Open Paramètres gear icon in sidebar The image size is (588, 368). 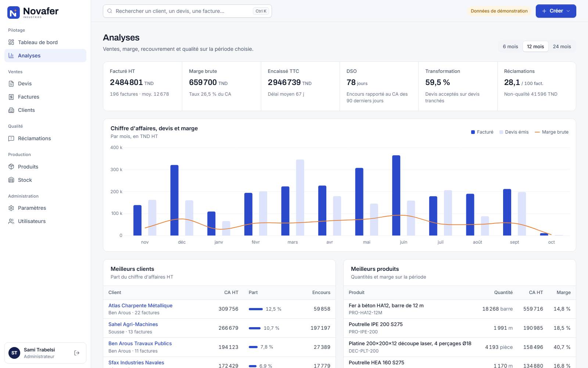[x=11, y=208]
